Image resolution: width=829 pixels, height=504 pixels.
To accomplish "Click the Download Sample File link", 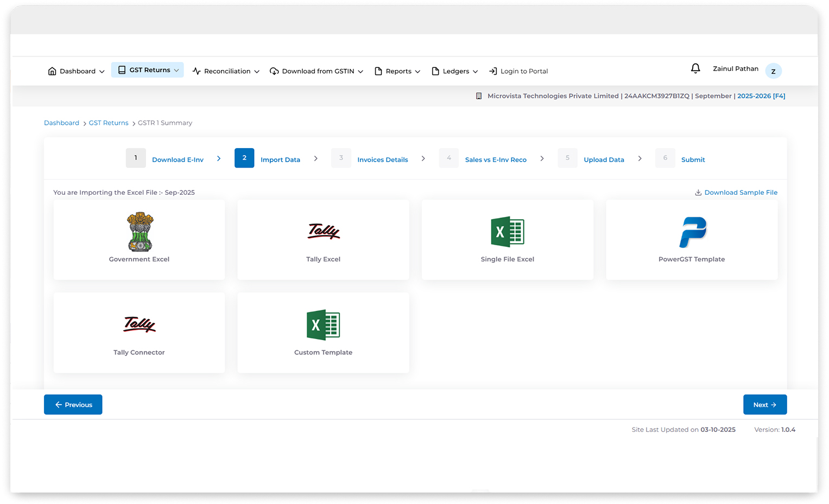I will click(x=740, y=193).
